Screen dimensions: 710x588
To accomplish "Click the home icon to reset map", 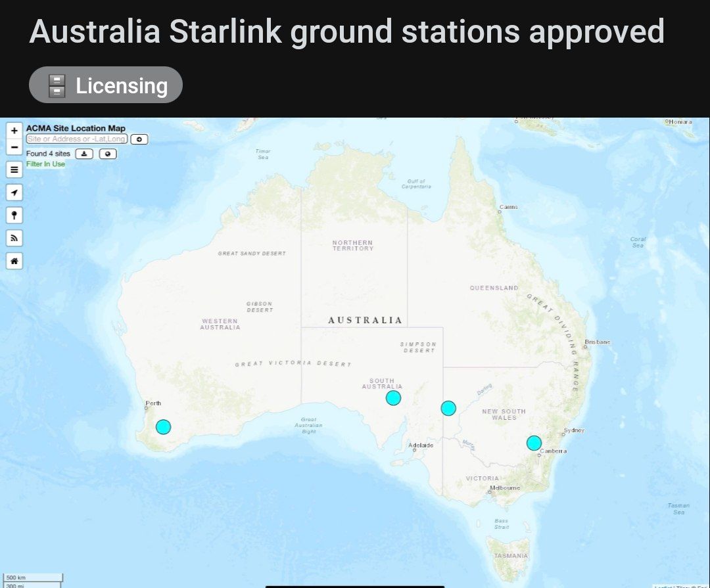I will tap(14, 261).
